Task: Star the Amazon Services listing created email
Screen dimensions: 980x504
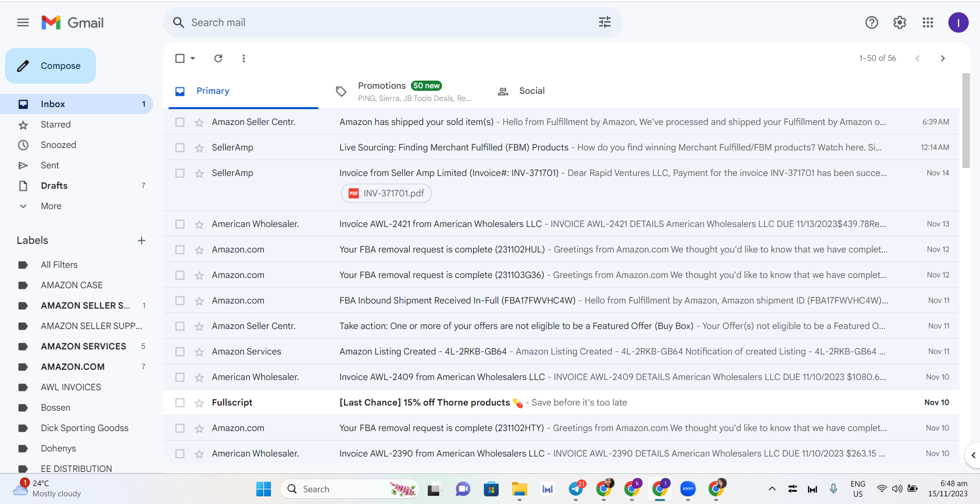Action: (x=200, y=352)
